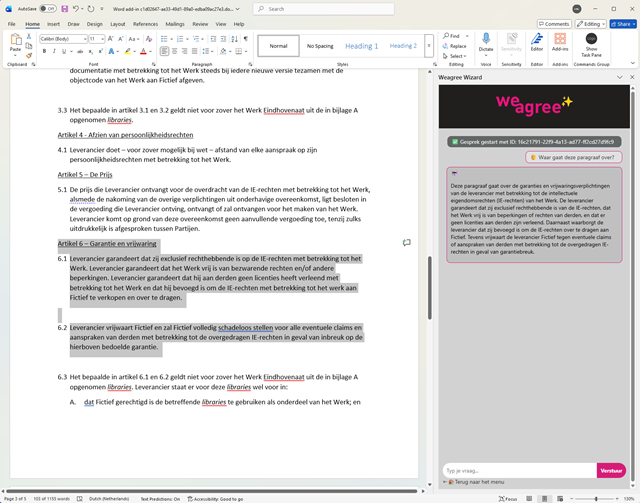
Task: Start Dictate microphone
Action: (486, 38)
